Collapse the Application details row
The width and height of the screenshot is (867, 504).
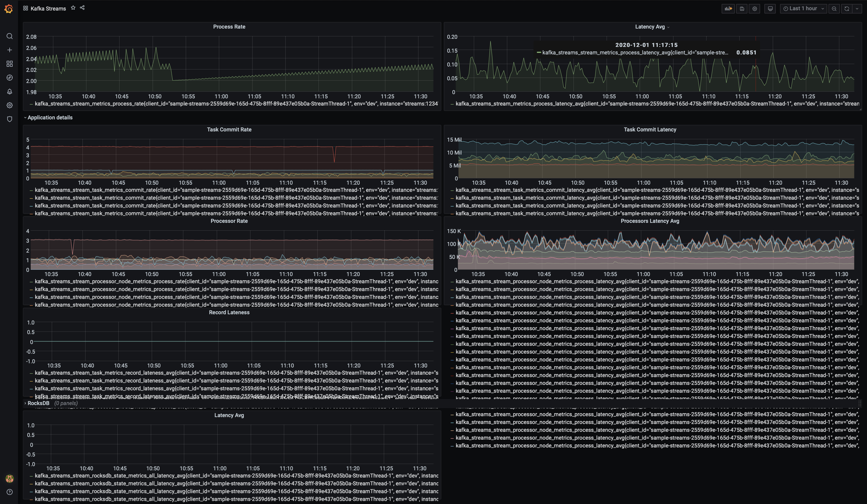[x=50, y=118]
